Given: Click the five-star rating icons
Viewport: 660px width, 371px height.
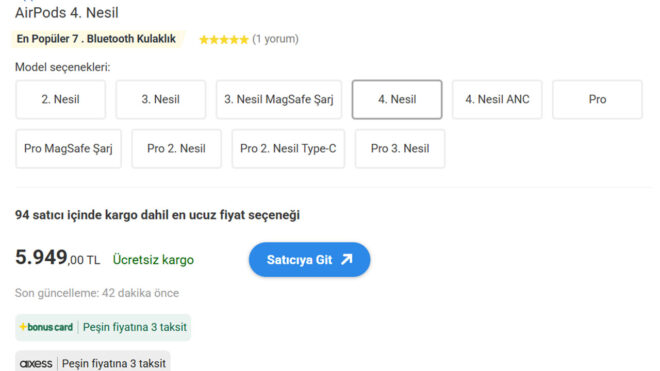Looking at the screenshot, I should coord(224,40).
